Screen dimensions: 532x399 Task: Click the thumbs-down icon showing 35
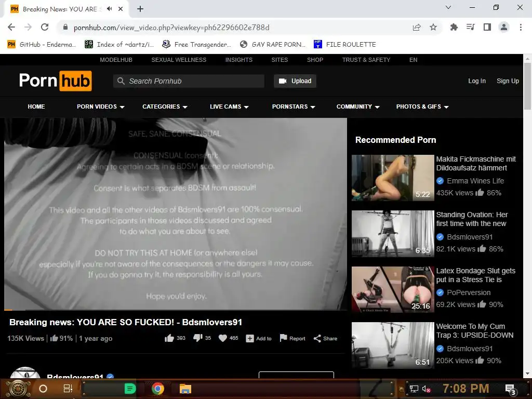(x=198, y=338)
